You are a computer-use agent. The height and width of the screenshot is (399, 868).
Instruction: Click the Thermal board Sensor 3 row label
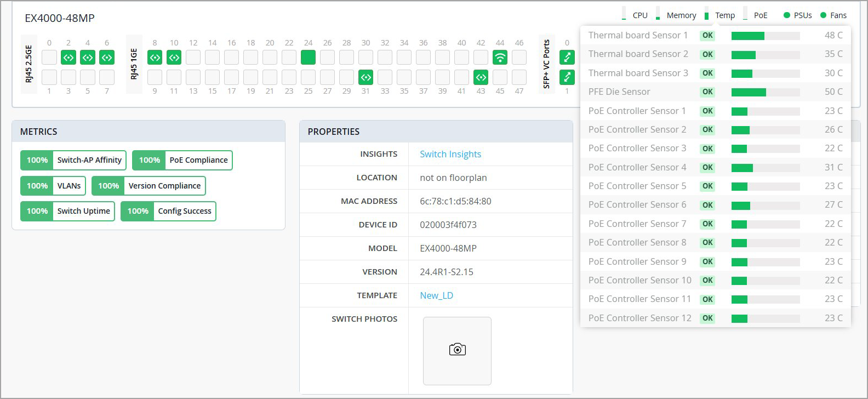638,73
